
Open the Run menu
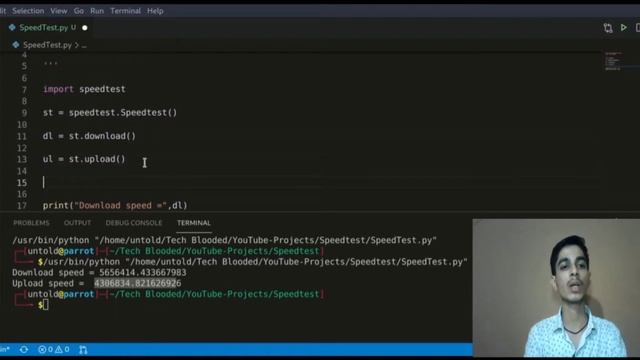click(x=97, y=11)
